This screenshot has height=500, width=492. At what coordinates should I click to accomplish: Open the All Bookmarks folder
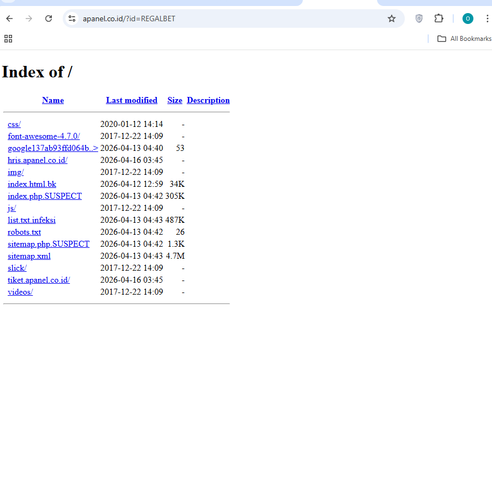coord(464,39)
